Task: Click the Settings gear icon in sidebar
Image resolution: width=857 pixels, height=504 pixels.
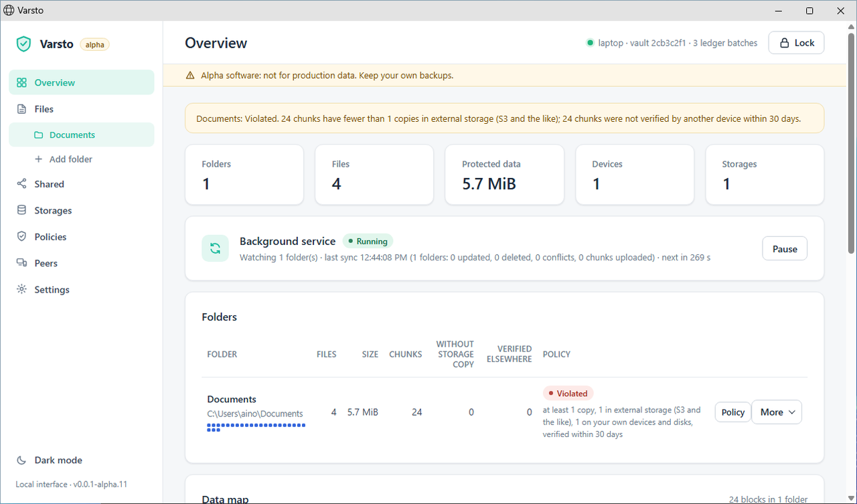Action: (x=21, y=289)
